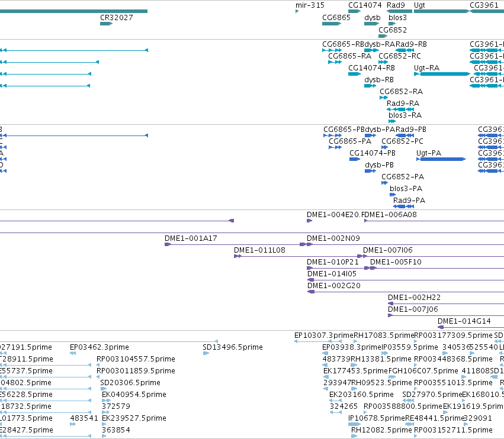This screenshot has height=439, width=504.
Task: Click the EP03462.3prime EST label
Action: pos(99,347)
